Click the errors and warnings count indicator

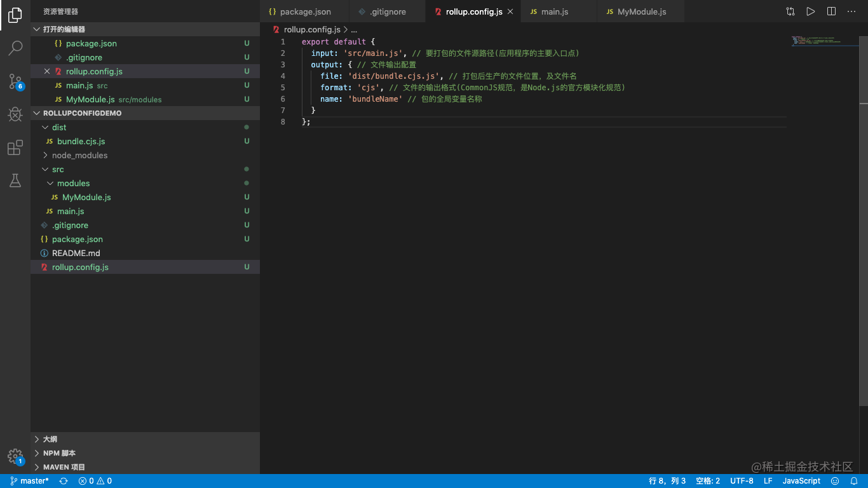tap(95, 481)
